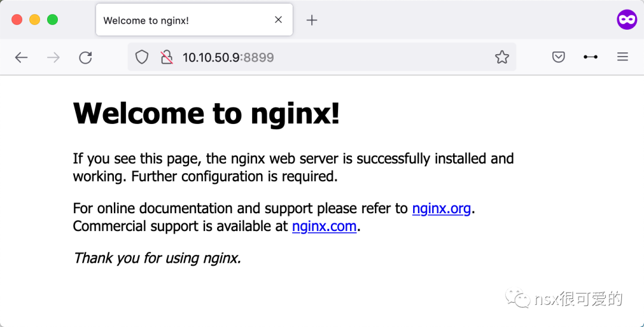Image resolution: width=644 pixels, height=327 pixels.
Task: Minimize the window with yellow button
Action: (x=35, y=20)
